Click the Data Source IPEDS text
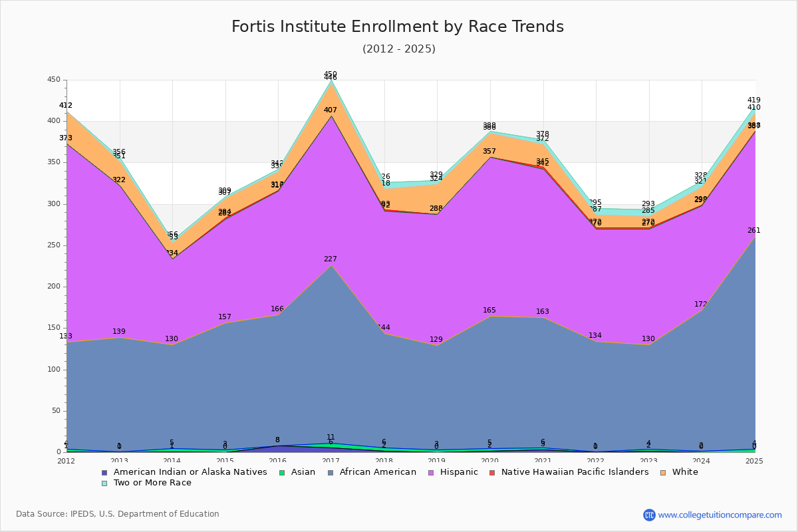 point(118,514)
